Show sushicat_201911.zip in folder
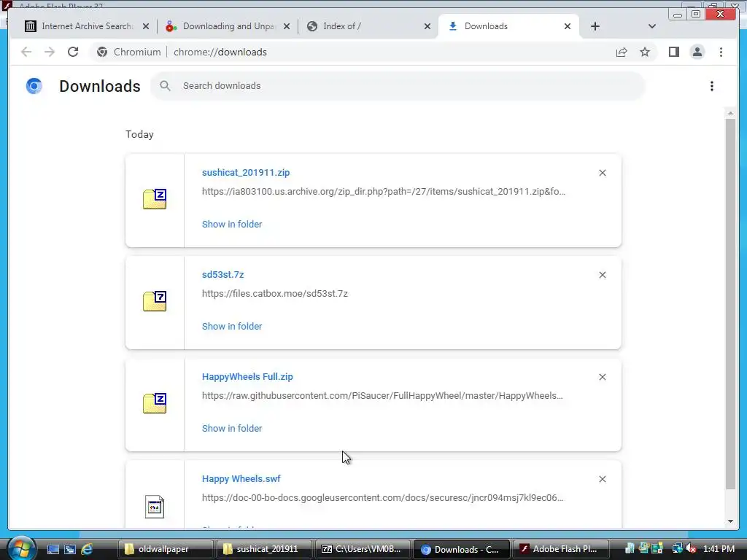This screenshot has width=747, height=560. tap(232, 225)
